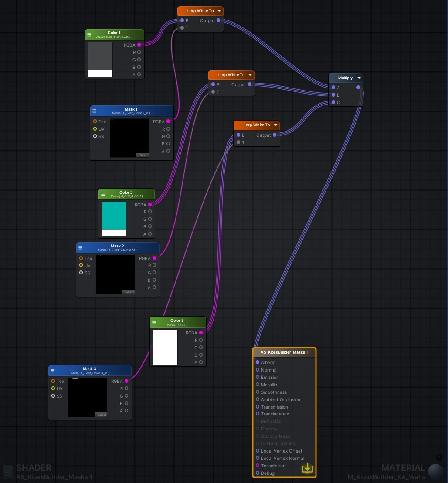Open the Color 3 node hamburger menu
Image resolution: width=448 pixels, height=483 pixels.
click(154, 322)
